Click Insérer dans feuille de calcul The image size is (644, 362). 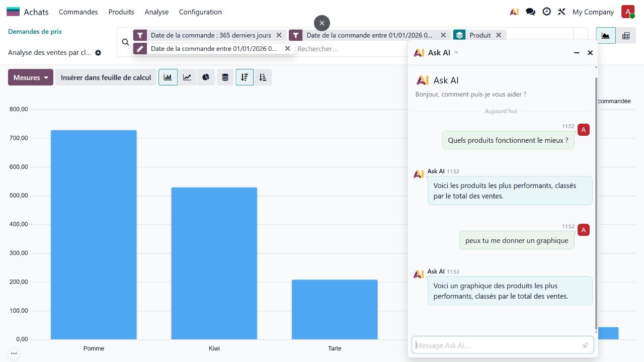tap(106, 77)
